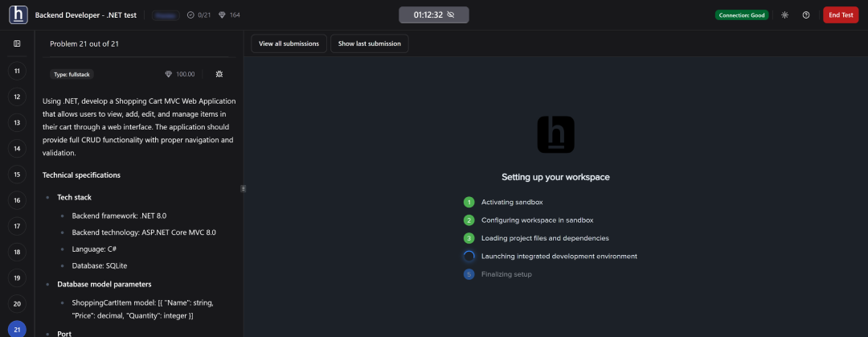Open help via the question mark icon
This screenshot has width=868, height=337.
pos(806,15)
